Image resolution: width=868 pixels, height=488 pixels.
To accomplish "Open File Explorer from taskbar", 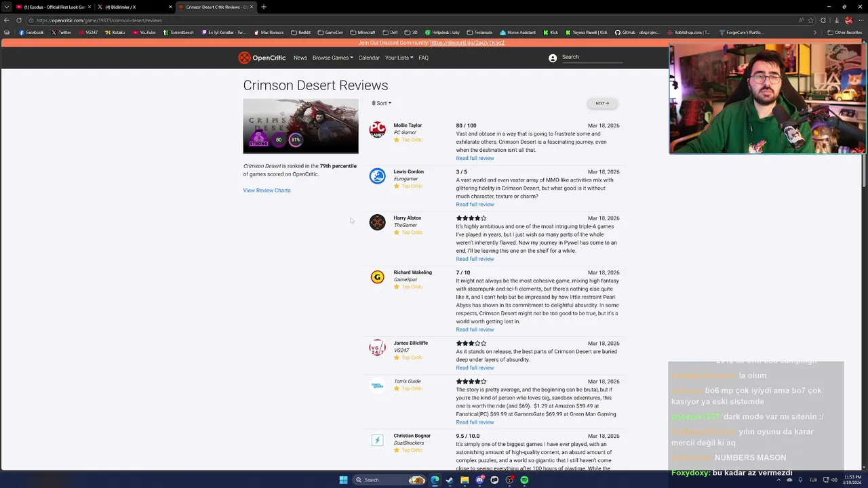I will point(465,480).
